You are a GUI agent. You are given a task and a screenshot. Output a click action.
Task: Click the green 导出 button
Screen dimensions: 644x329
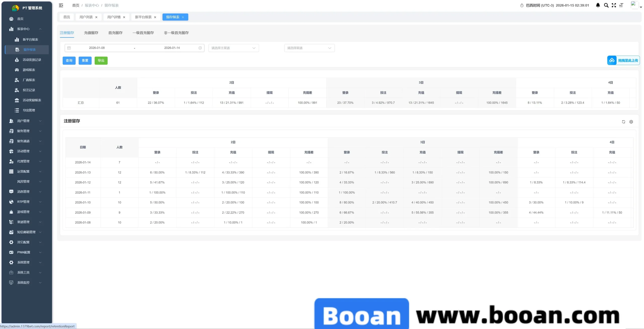point(101,60)
